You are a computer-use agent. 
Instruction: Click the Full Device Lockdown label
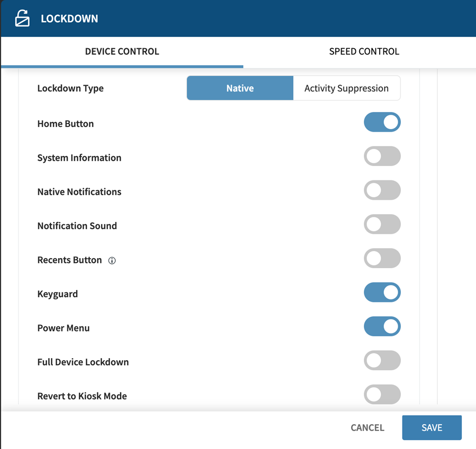pos(83,362)
